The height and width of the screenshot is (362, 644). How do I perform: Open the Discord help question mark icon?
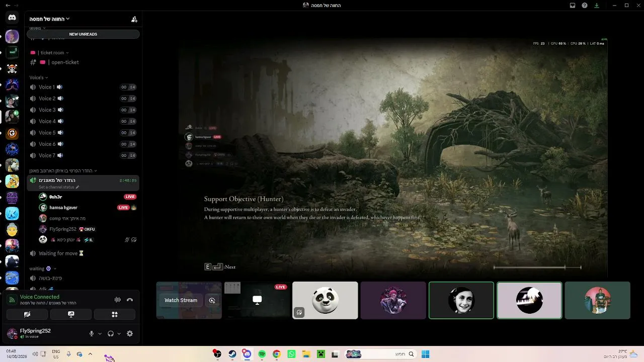click(585, 6)
